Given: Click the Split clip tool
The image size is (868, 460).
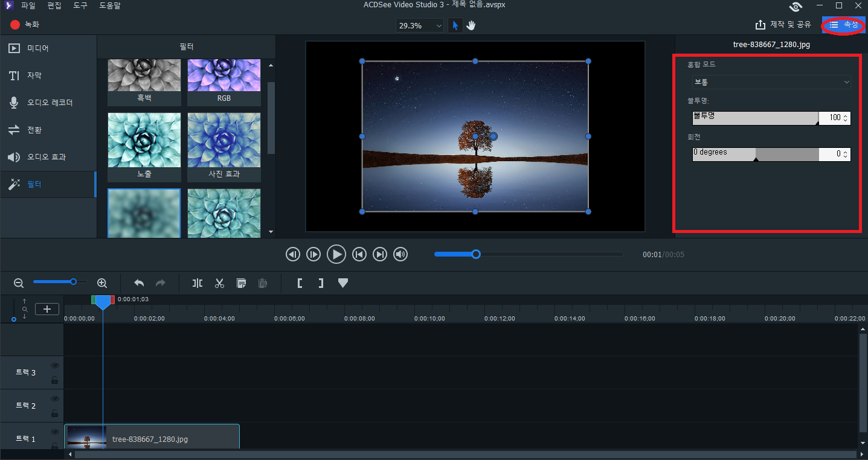Looking at the screenshot, I should pyautogui.click(x=198, y=283).
